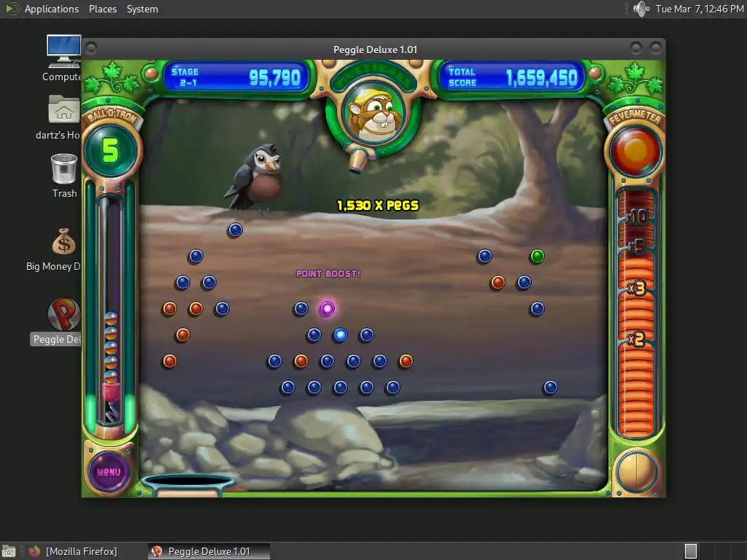This screenshot has height=560, width=747.
Task: Open the Places menu
Action: [x=102, y=9]
